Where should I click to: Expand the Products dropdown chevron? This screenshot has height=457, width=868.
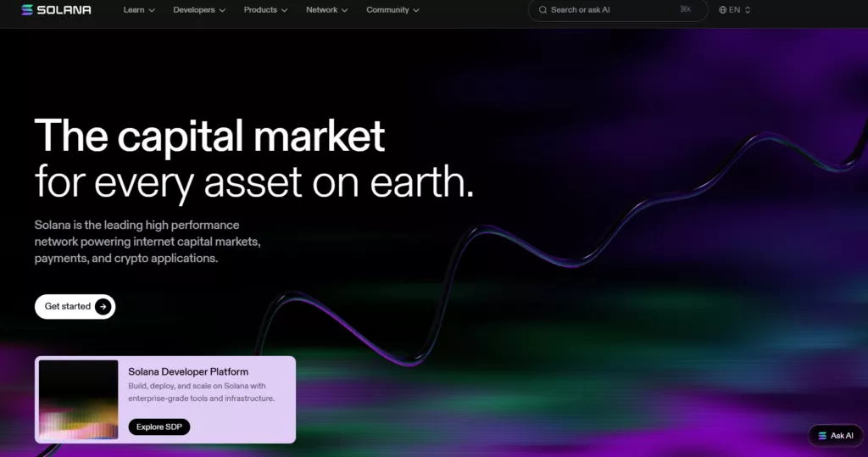pos(284,10)
